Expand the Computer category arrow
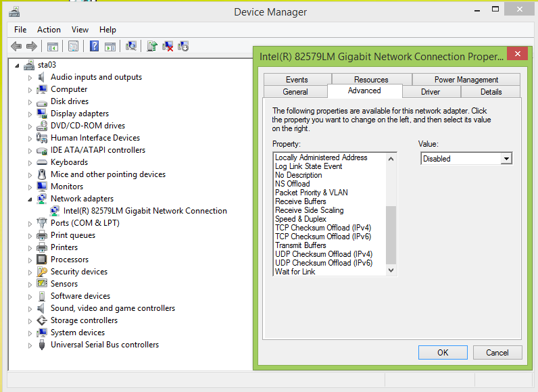538x392 pixels. pyautogui.click(x=30, y=90)
